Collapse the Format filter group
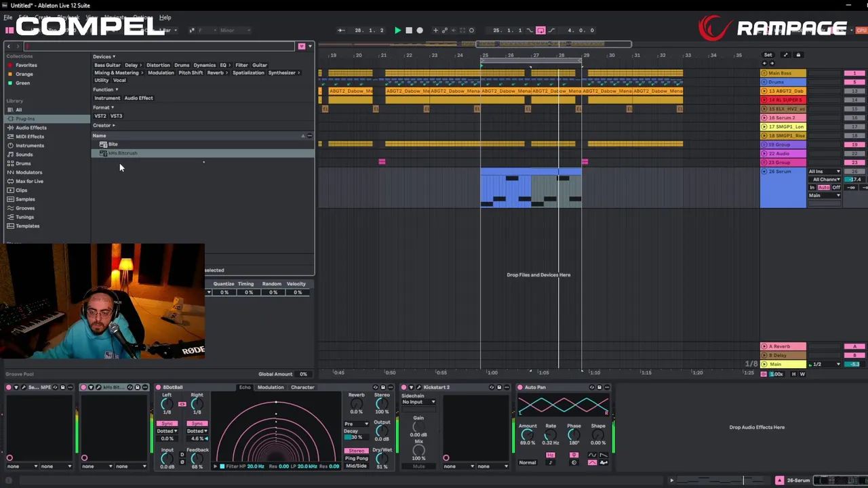Screen dimensions: 868x488 [x=104, y=107]
